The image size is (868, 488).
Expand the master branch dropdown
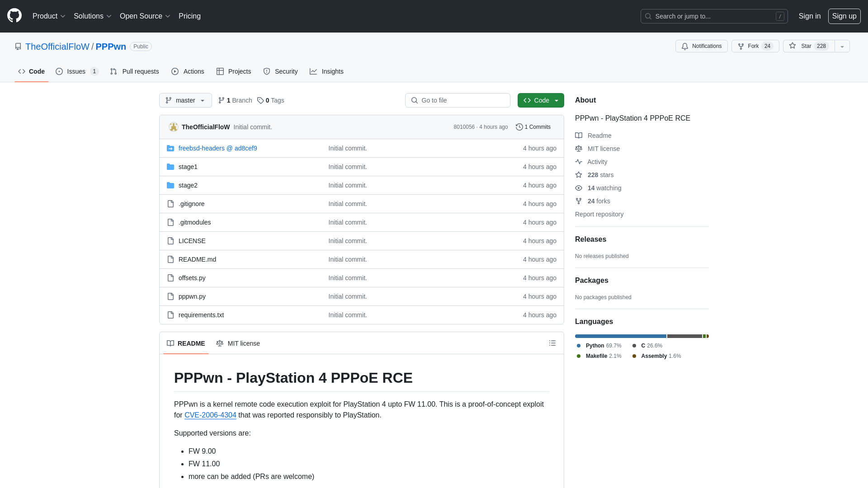[185, 100]
